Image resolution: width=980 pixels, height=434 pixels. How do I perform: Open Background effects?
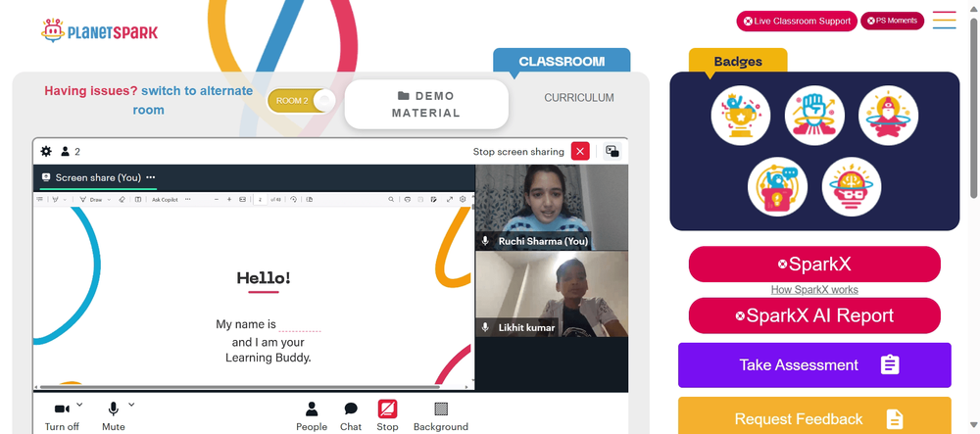pyautogui.click(x=441, y=416)
